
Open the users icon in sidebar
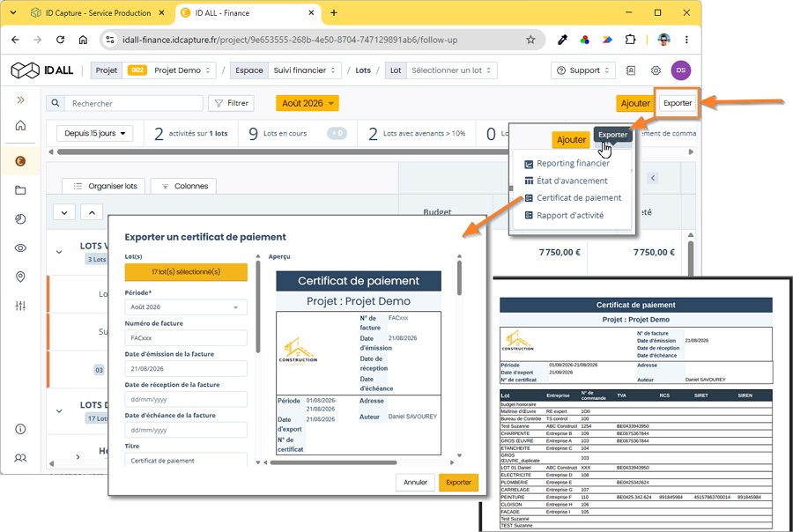pos(20,458)
